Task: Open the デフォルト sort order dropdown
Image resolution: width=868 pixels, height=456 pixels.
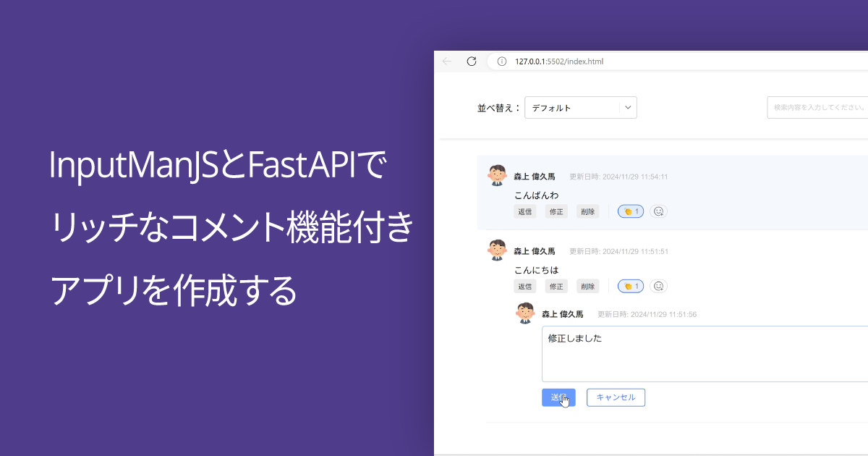Action: (x=580, y=107)
